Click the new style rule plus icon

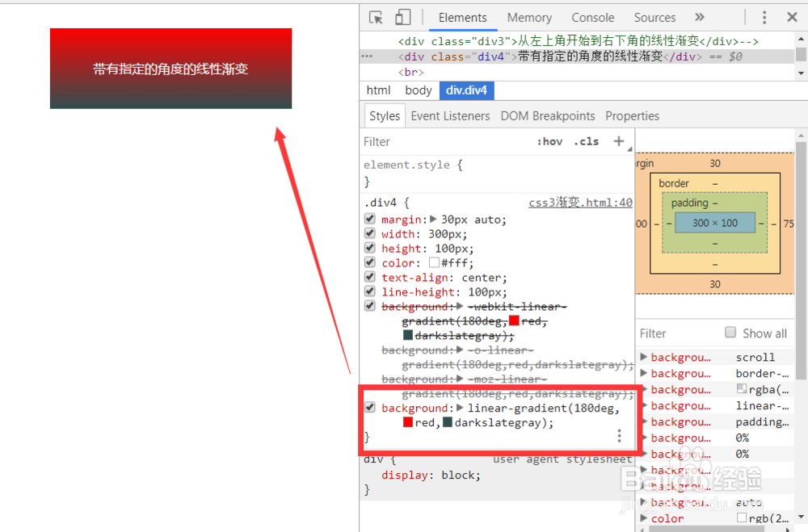tap(619, 141)
